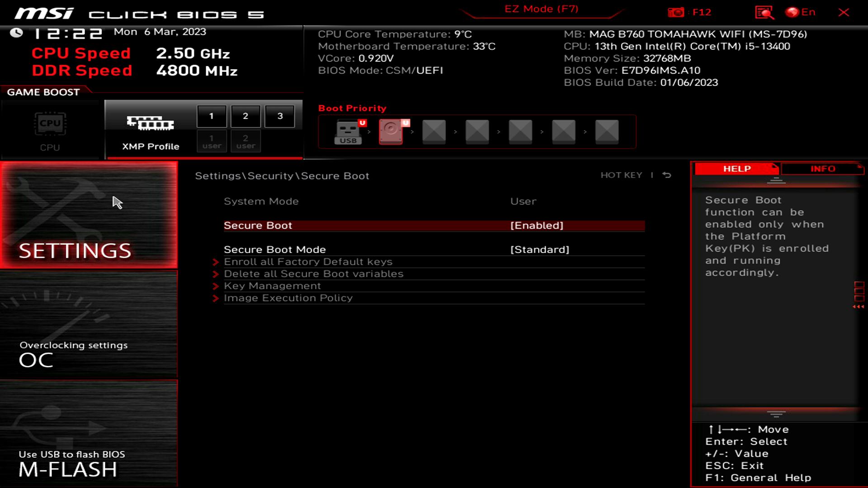This screenshot has width=868, height=488.
Task: Expand Image Execution Policy
Action: (288, 297)
